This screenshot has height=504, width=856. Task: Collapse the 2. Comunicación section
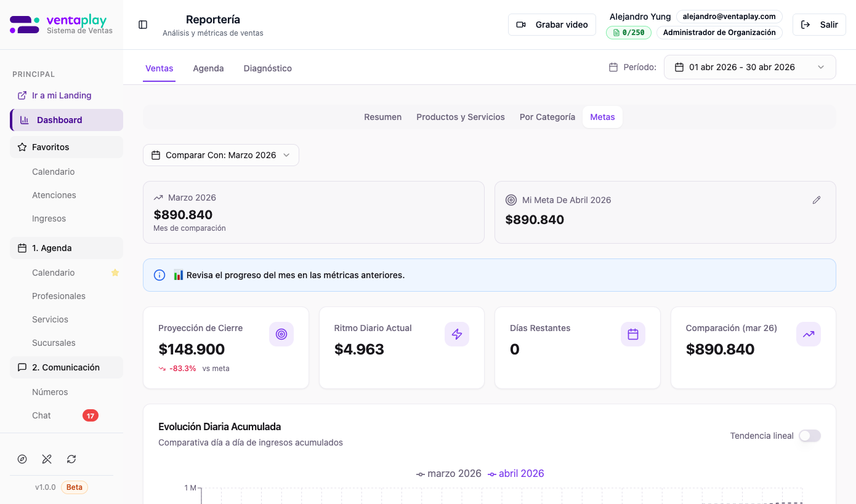click(67, 367)
